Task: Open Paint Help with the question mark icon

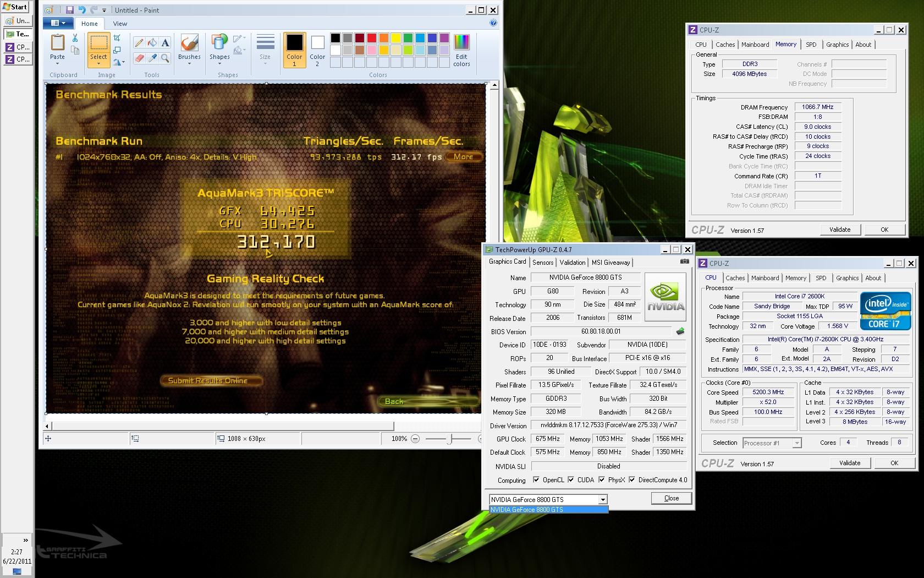Action: coord(493,23)
